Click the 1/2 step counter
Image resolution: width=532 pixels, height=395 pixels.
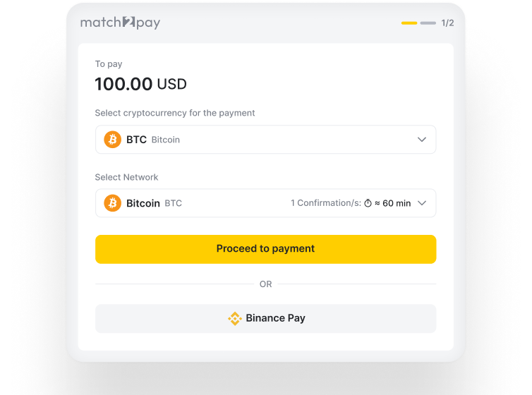click(447, 23)
